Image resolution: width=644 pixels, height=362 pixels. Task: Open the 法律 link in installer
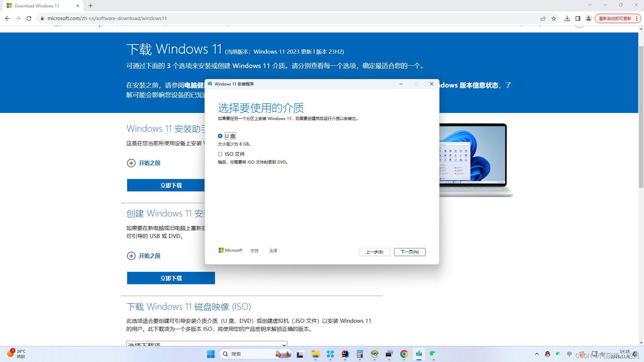pyautogui.click(x=273, y=251)
